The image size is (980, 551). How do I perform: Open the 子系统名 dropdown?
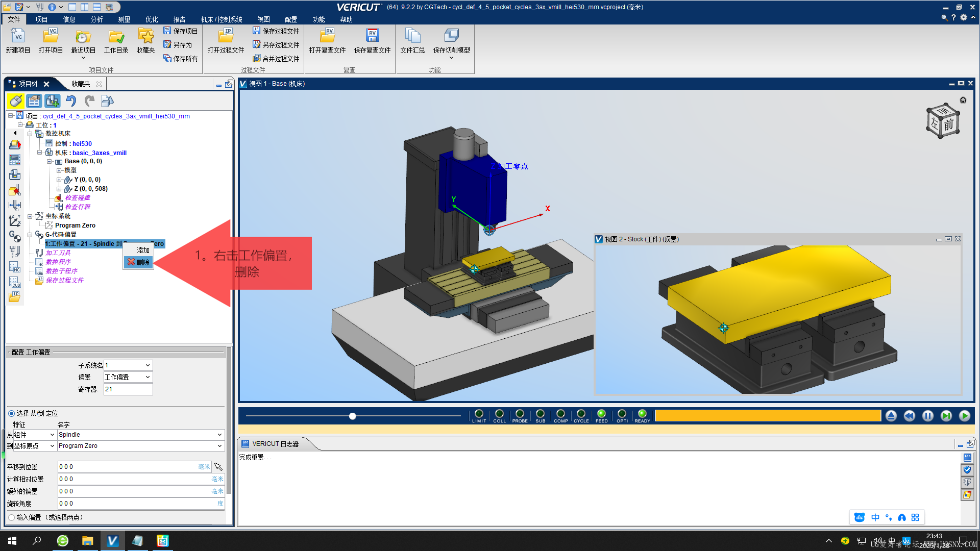pyautogui.click(x=128, y=365)
